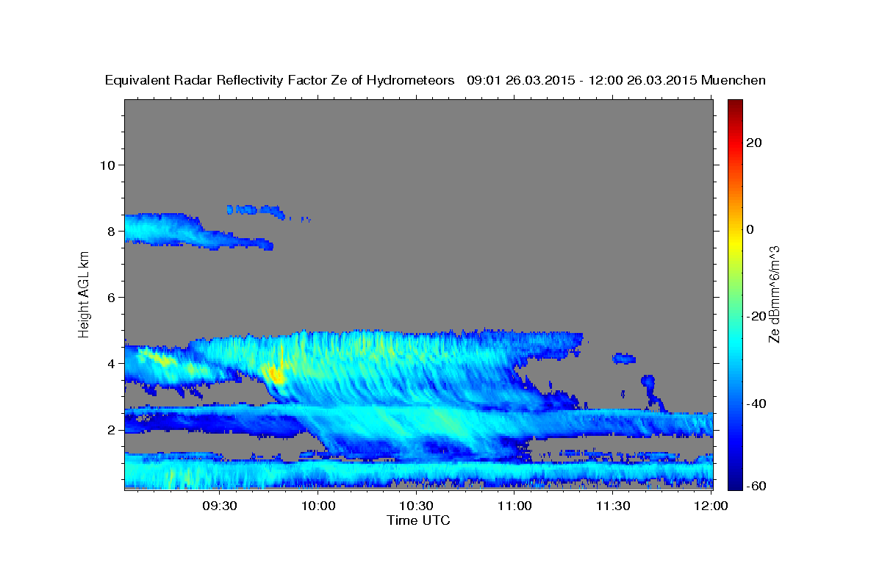The height and width of the screenshot is (588, 882).
Task: Click the colorbar label '-40'
Action: (757, 403)
